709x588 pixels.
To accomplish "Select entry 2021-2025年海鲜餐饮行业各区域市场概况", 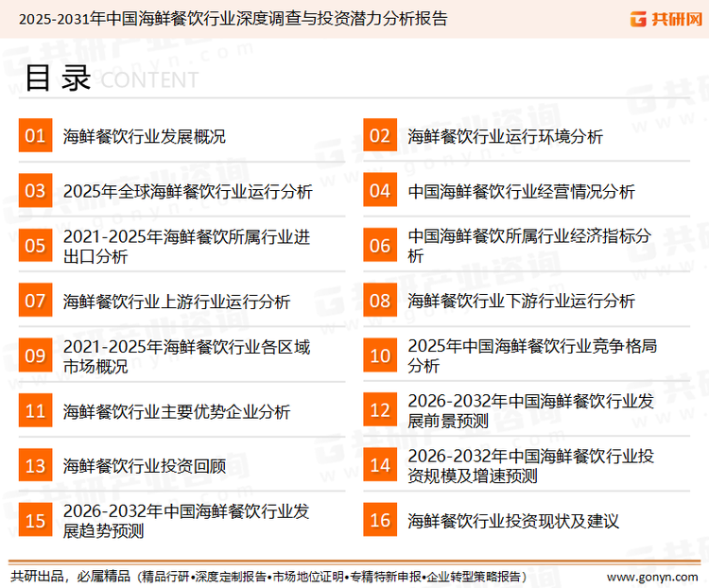I will tap(186, 356).
